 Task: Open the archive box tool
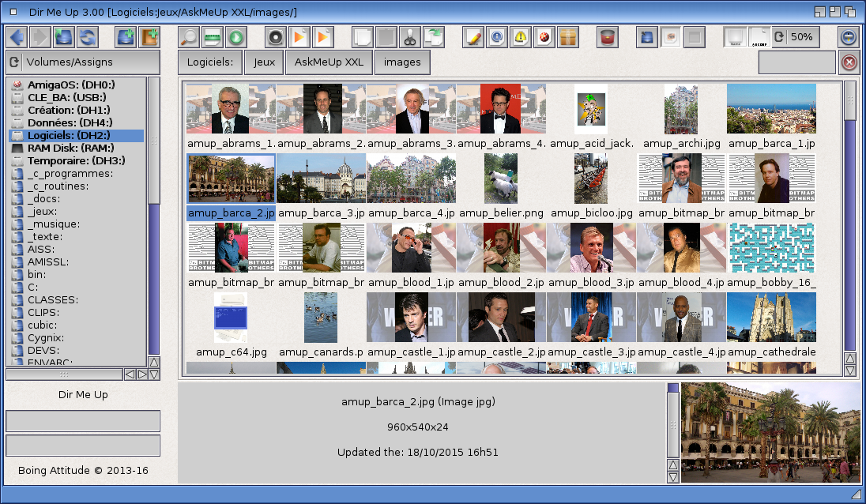pyautogui.click(x=567, y=36)
